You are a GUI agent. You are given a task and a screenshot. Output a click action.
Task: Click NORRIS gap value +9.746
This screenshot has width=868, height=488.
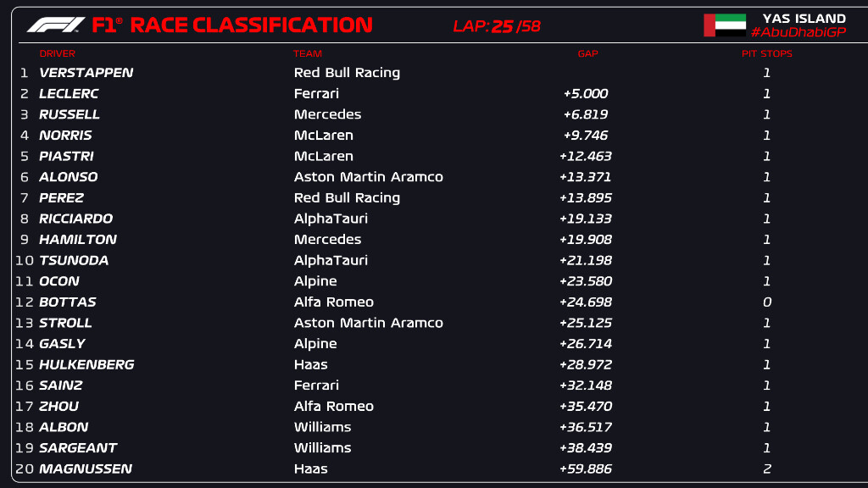click(586, 136)
